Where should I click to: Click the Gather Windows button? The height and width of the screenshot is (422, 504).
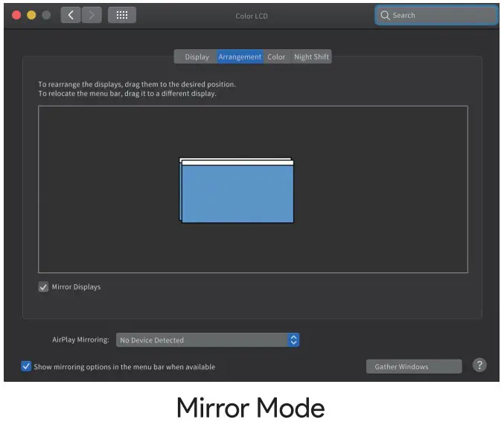pyautogui.click(x=414, y=366)
